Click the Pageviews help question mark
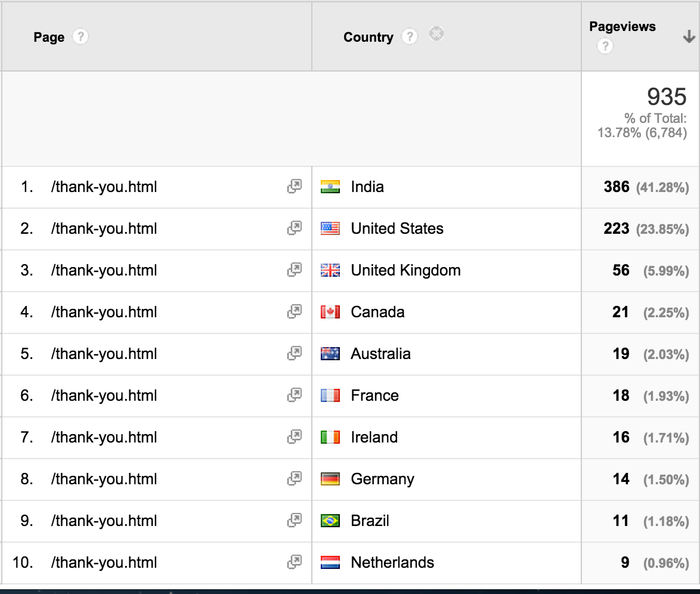700x594 pixels. click(605, 46)
